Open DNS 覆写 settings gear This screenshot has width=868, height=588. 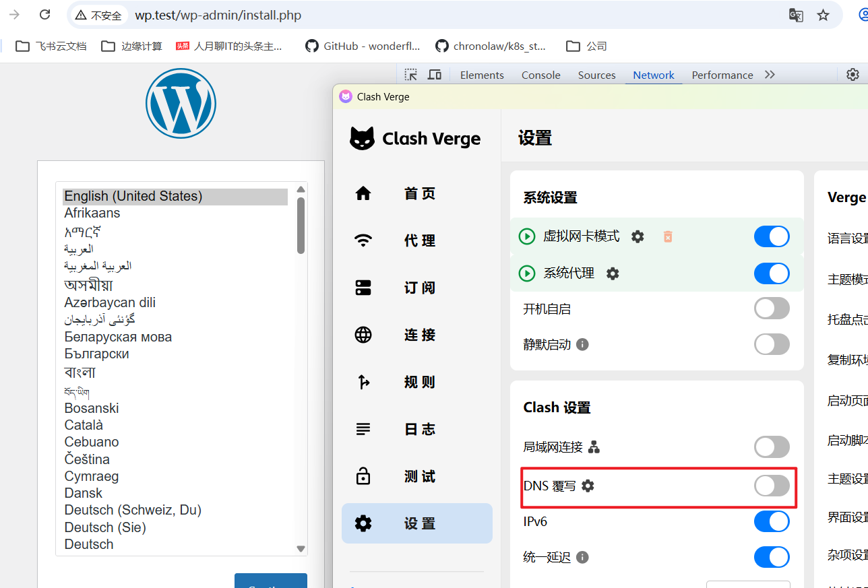pos(588,486)
